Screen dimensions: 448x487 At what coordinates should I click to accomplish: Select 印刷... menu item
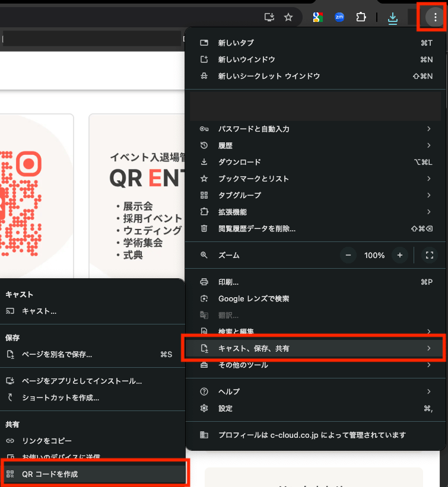316,282
